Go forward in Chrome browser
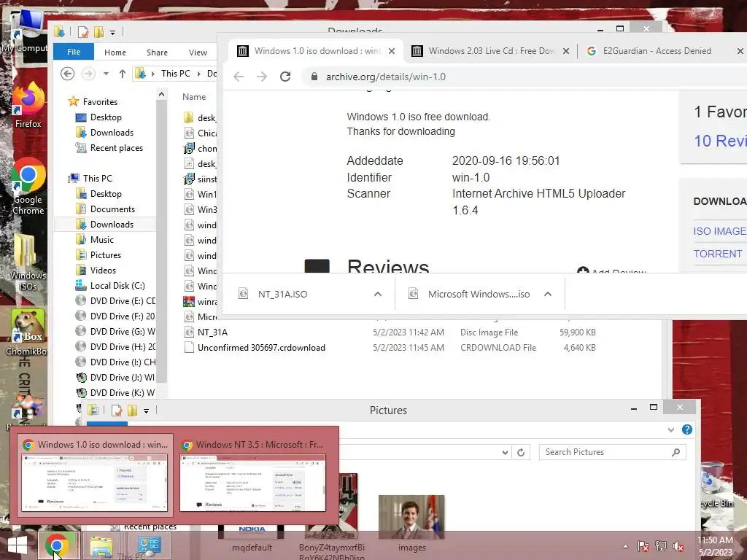The width and height of the screenshot is (747, 560). (x=262, y=77)
